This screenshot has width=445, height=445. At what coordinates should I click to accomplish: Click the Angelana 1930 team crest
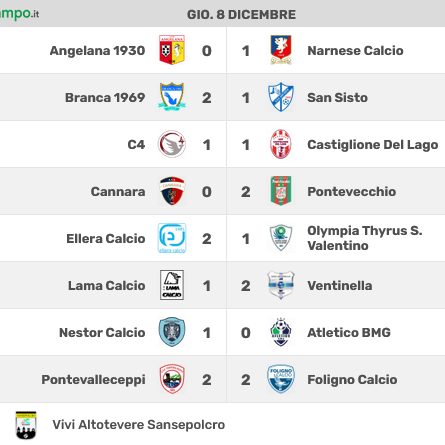pos(172,50)
